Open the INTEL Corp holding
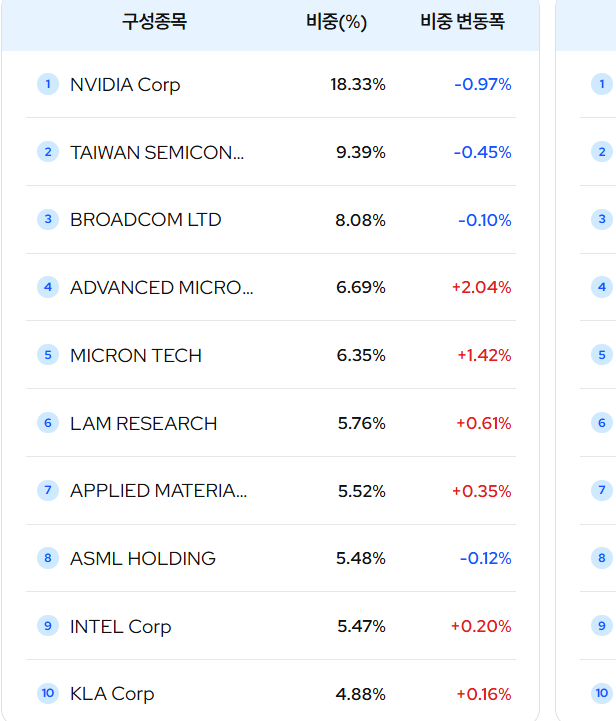This screenshot has width=616, height=721. [x=120, y=627]
